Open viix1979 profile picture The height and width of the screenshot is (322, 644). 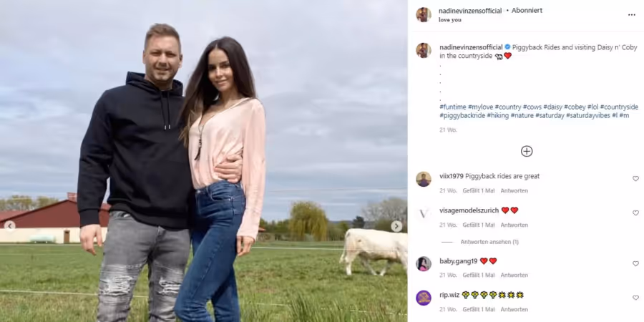[x=424, y=180]
